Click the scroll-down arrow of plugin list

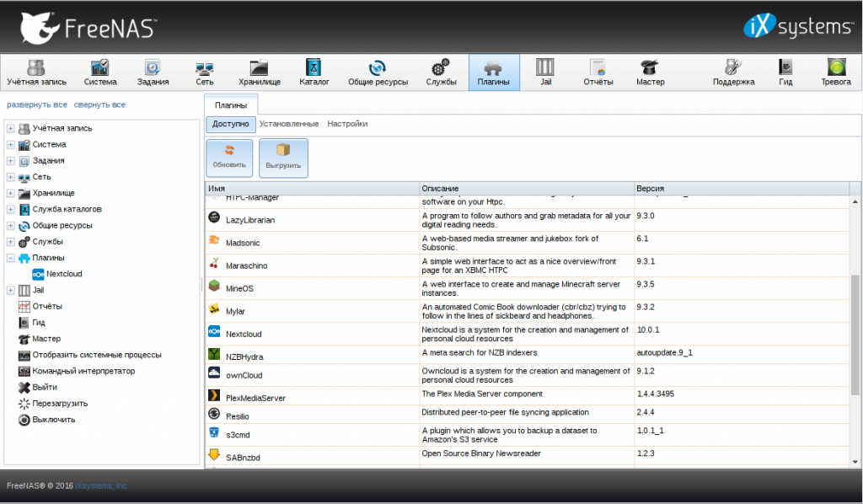(x=855, y=462)
